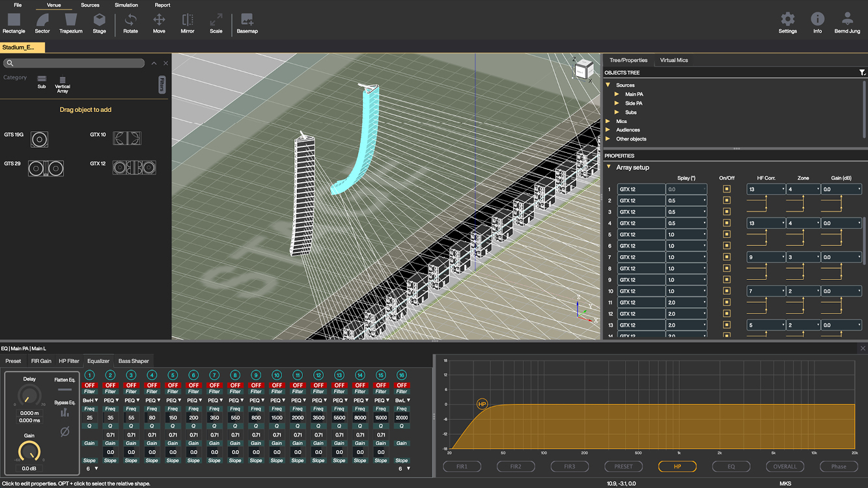This screenshot has width=868, height=488.
Task: Click the OVERALL curve button
Action: coord(785,467)
